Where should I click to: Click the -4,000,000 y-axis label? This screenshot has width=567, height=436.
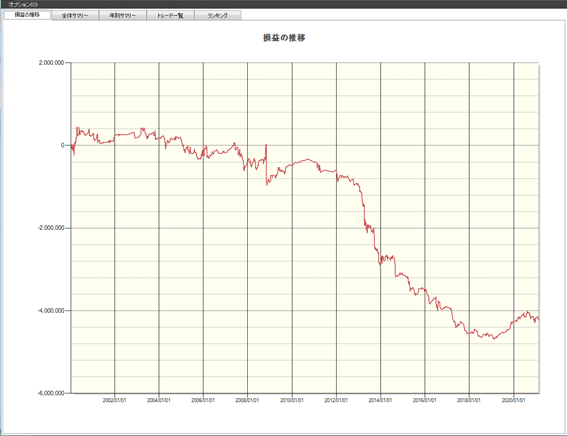(x=51, y=311)
